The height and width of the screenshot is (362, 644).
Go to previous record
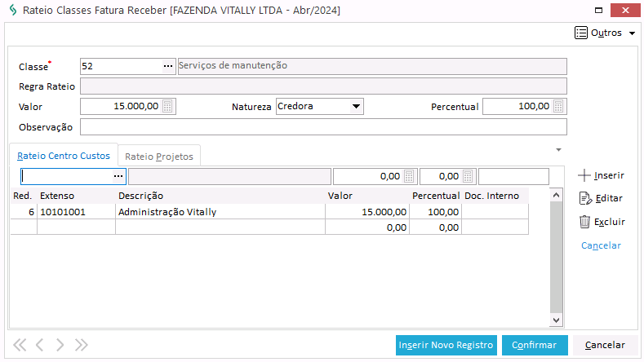[x=39, y=345]
